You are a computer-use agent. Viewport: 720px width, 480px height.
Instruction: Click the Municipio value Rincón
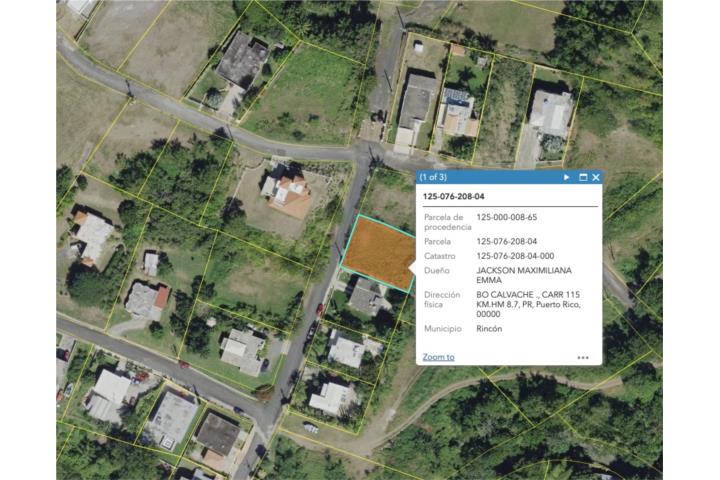tap(489, 328)
